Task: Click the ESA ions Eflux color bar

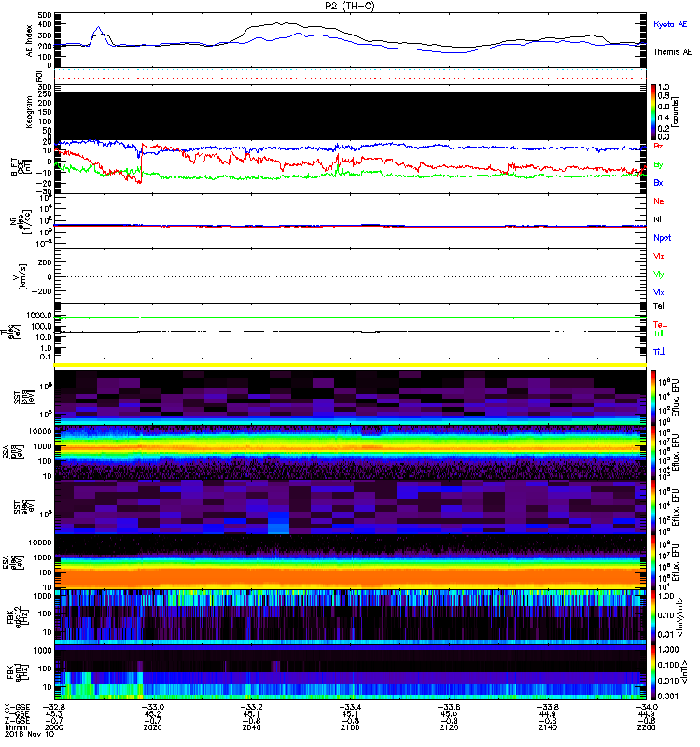Action: point(653,452)
